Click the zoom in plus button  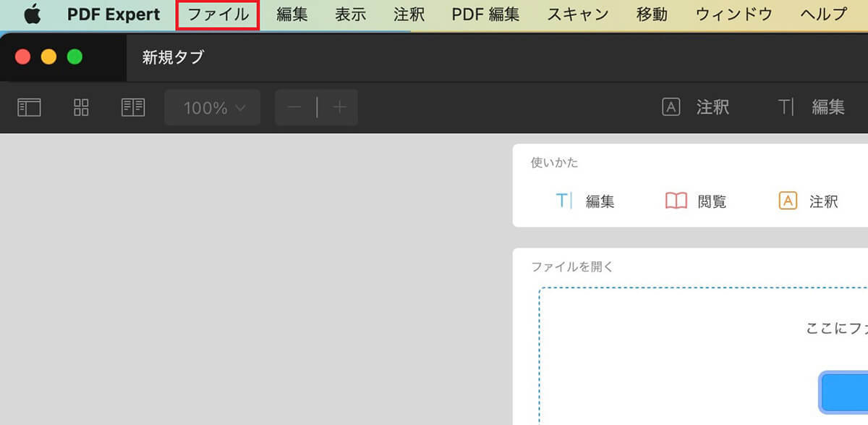point(339,108)
